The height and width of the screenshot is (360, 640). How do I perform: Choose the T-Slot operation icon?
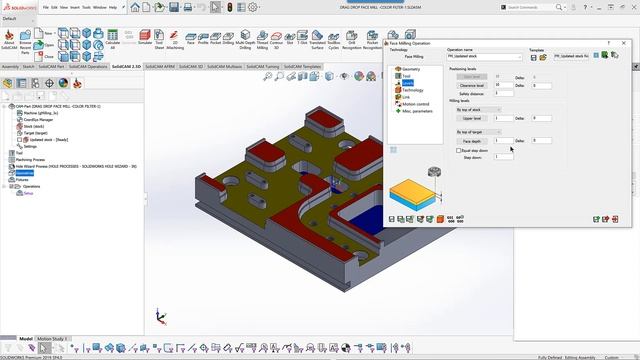coord(302,38)
